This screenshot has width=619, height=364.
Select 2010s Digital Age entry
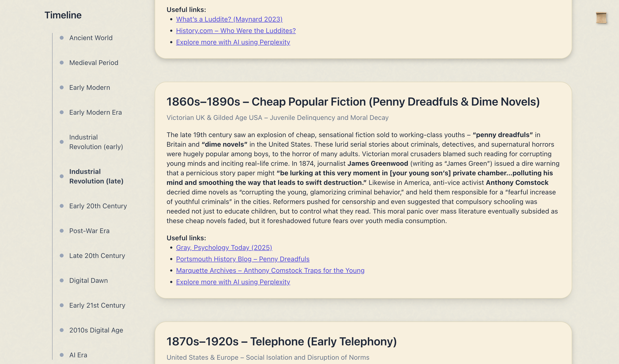click(x=96, y=330)
